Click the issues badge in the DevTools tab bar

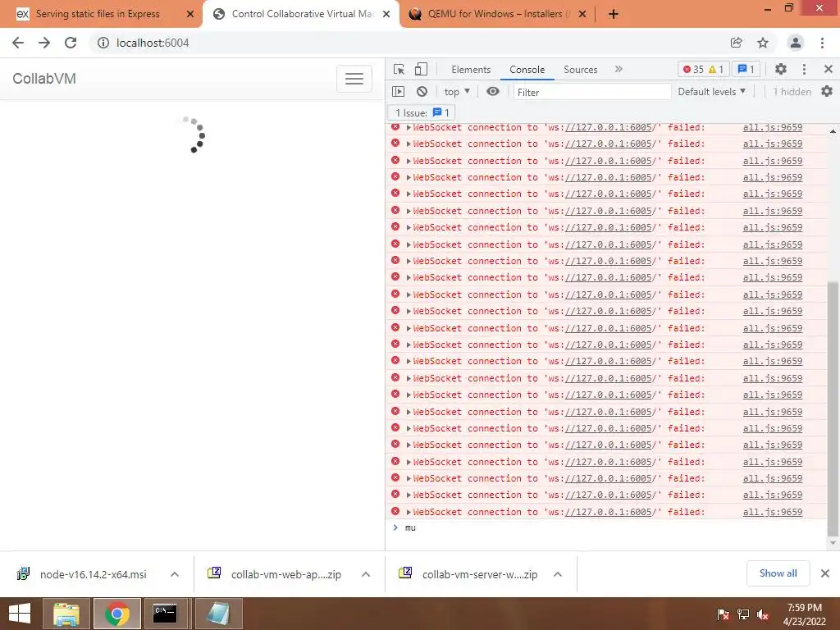pos(746,69)
